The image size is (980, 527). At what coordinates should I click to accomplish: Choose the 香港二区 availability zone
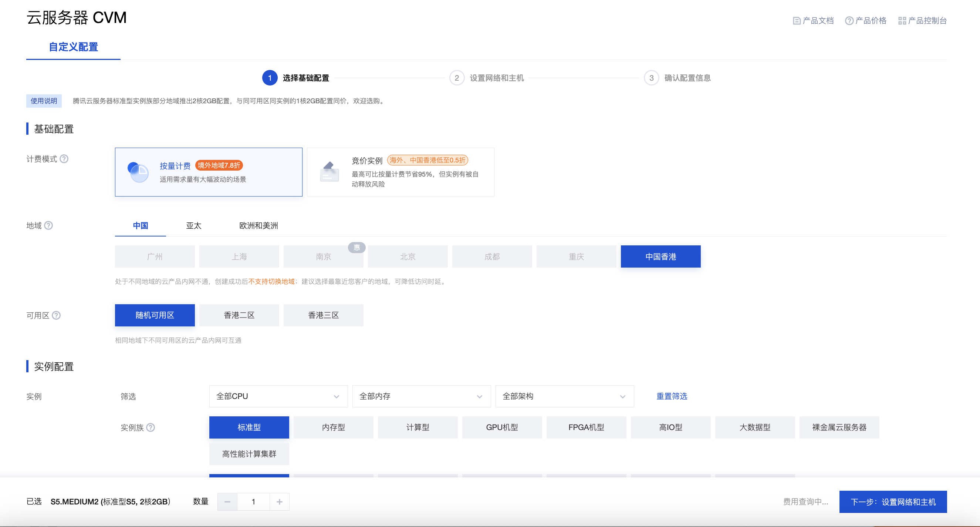pos(239,315)
